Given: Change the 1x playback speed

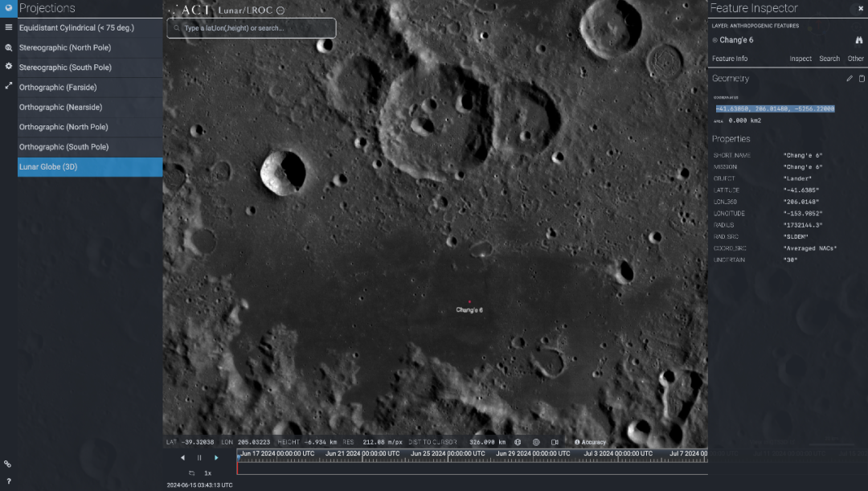Looking at the screenshot, I should coord(207,473).
